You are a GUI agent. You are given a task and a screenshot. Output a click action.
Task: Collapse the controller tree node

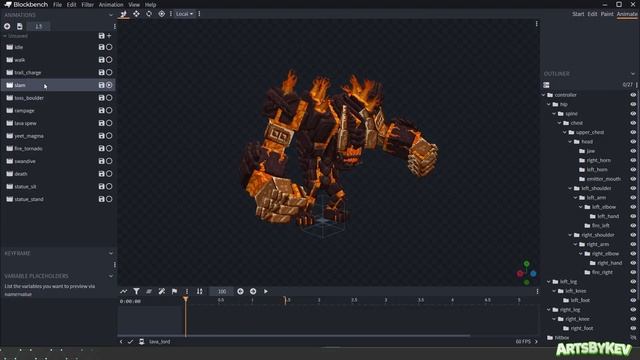pos(544,95)
